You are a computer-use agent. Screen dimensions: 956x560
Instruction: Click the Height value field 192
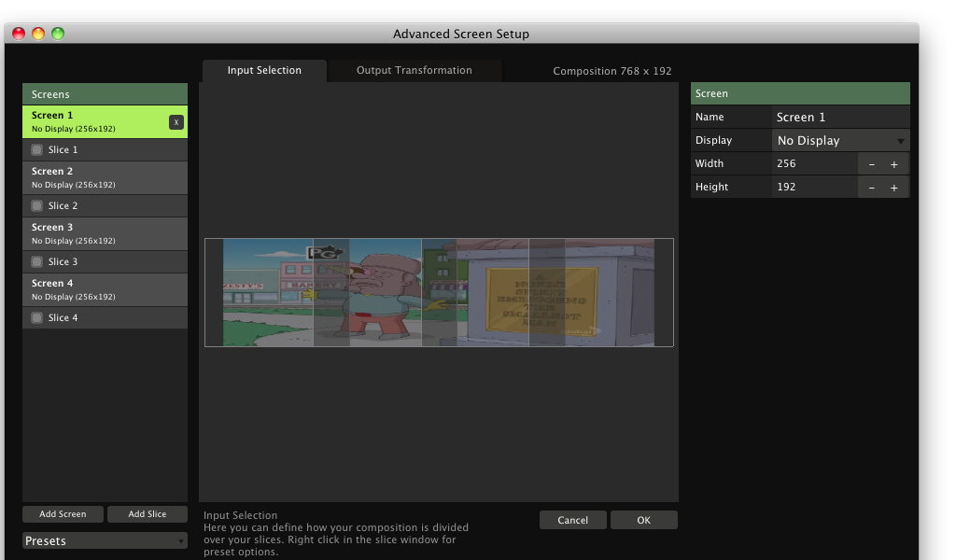[815, 187]
